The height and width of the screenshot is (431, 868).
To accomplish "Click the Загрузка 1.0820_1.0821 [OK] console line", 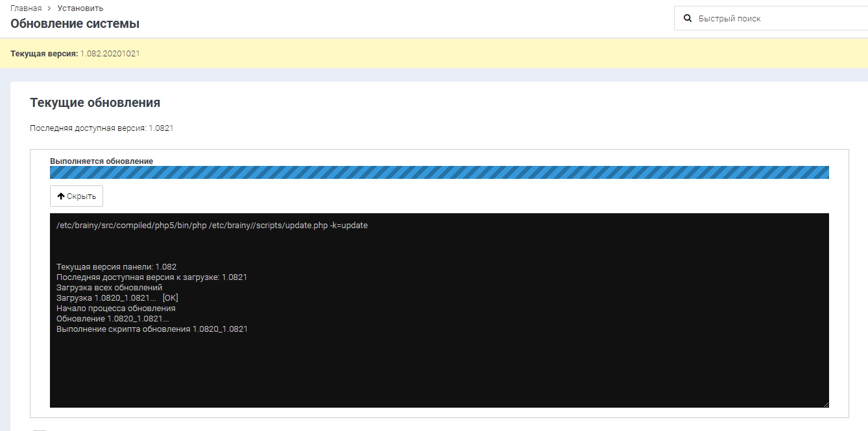I will (x=117, y=297).
